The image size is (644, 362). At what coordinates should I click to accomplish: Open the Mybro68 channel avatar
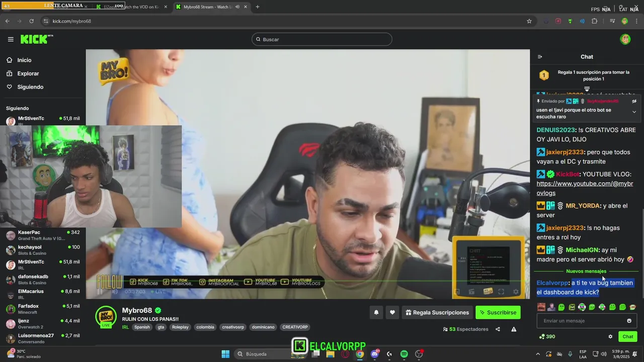click(x=106, y=316)
